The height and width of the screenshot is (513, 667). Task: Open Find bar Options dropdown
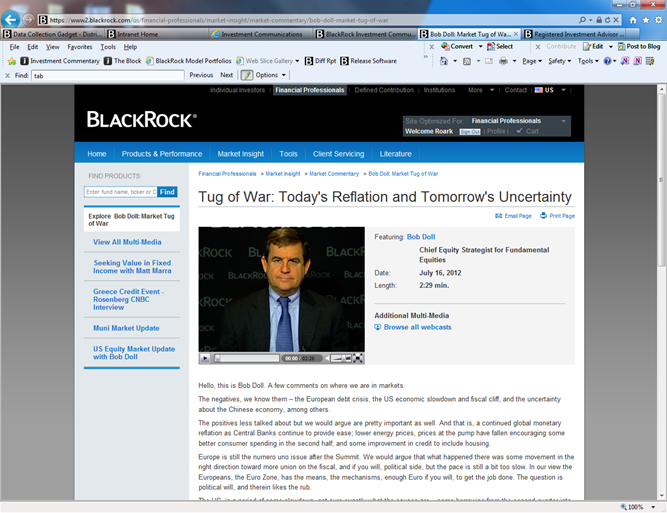click(271, 75)
